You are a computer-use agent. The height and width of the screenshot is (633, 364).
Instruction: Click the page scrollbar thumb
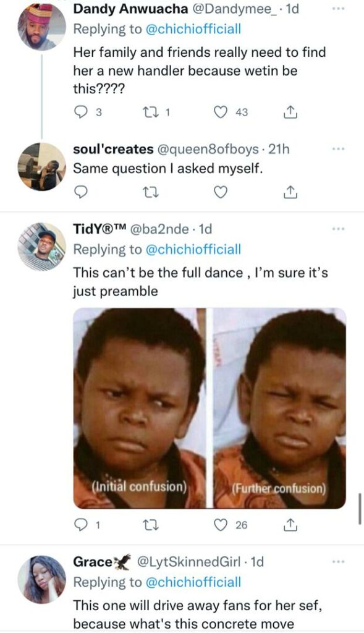[360, 508]
